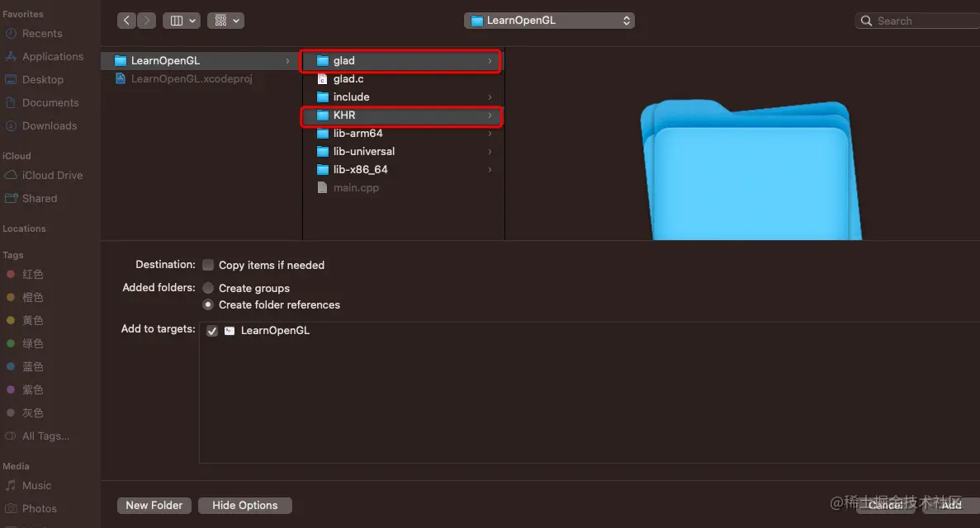Select the green tag 绿色
The width and height of the screenshot is (980, 528).
32,343
